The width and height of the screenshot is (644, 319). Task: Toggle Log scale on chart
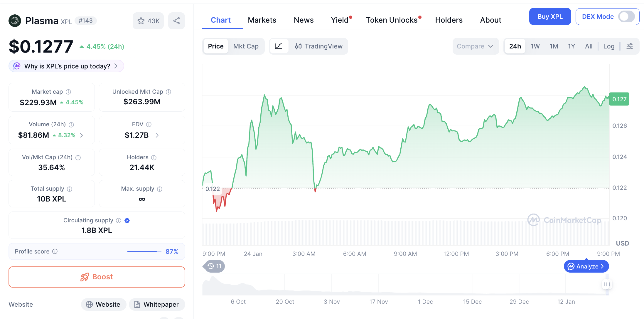tap(609, 46)
